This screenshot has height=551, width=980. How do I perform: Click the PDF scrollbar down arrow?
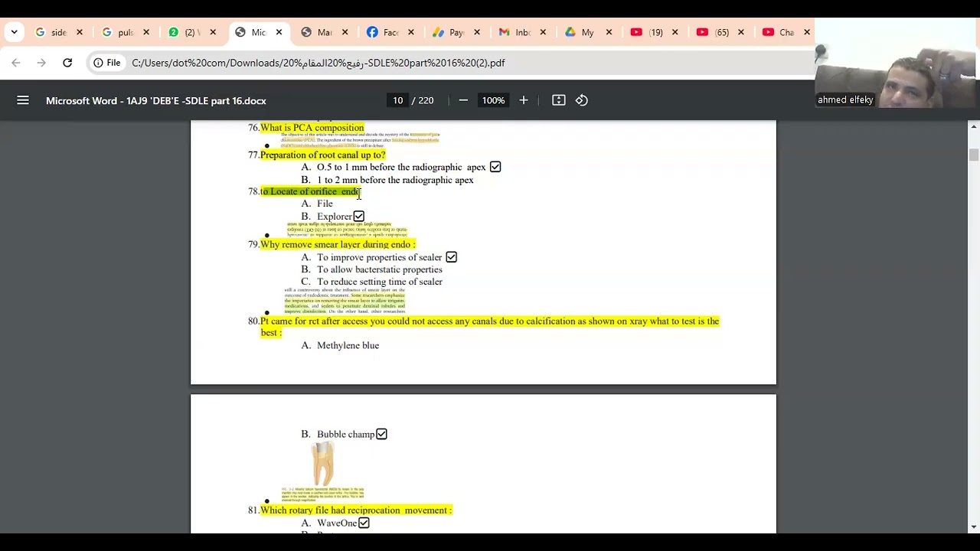[974, 527]
